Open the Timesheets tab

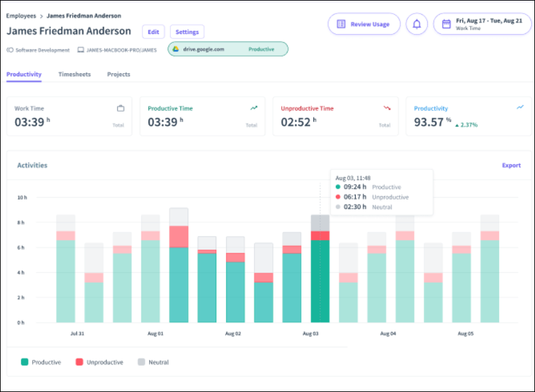pyautogui.click(x=75, y=74)
